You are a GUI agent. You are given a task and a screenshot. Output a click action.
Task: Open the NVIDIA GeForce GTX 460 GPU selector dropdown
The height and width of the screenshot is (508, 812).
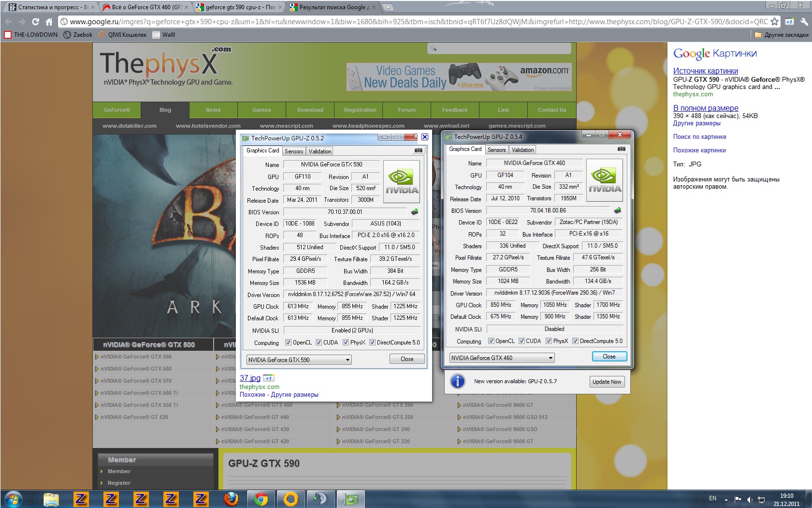(x=502, y=358)
